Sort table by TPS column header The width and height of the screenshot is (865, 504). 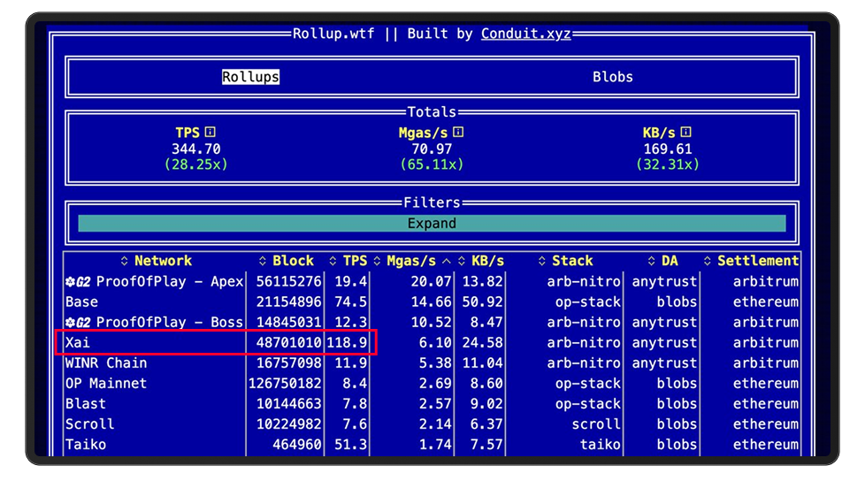(x=348, y=261)
